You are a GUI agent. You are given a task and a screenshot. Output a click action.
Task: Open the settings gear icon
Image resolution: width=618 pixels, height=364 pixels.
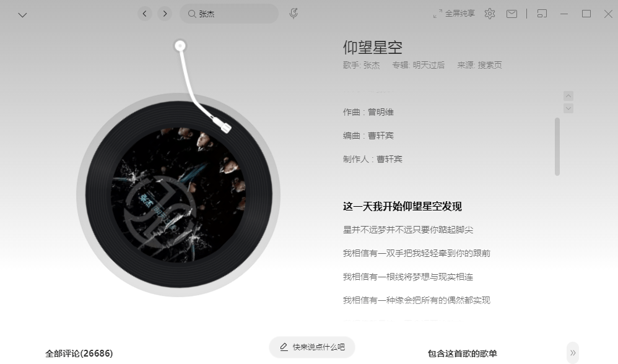[490, 14]
